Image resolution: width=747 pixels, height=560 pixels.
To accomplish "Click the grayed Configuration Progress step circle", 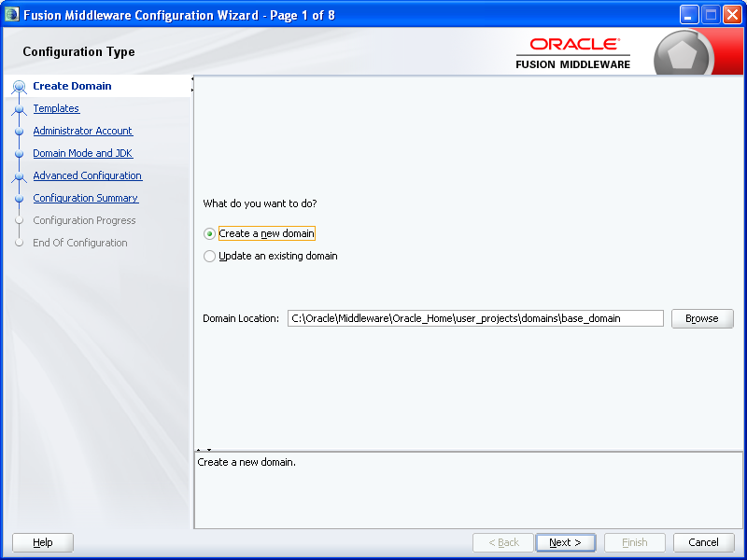I will (x=20, y=220).
